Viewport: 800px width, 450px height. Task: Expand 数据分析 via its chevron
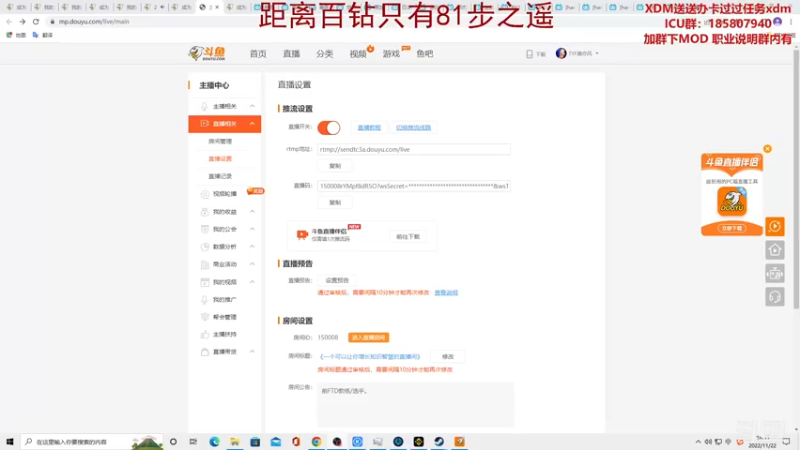tap(252, 246)
